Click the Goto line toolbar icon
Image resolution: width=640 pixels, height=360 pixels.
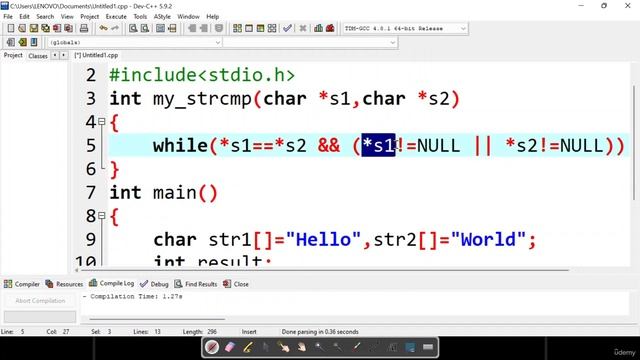172,28
